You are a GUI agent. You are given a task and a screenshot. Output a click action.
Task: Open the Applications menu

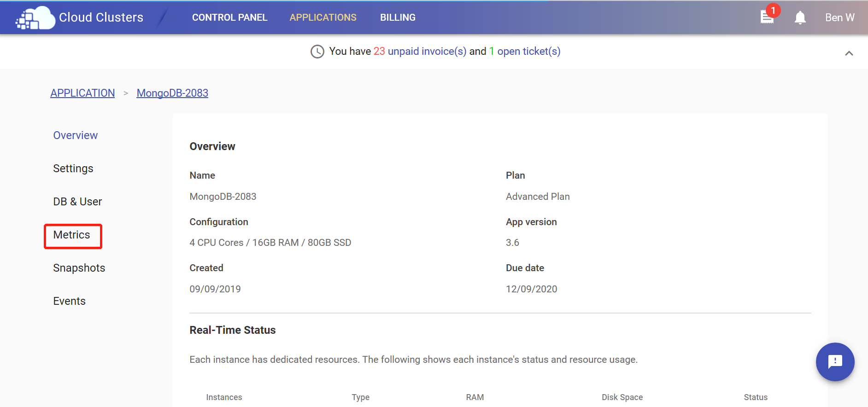coord(323,17)
